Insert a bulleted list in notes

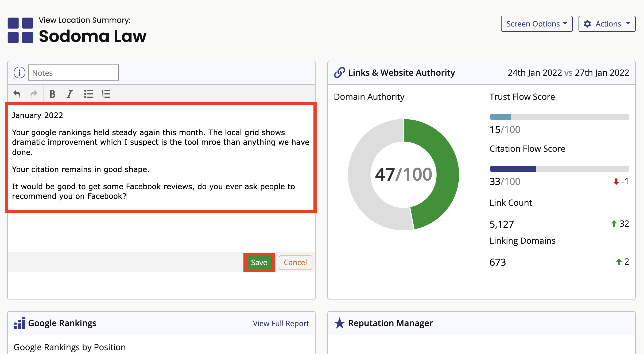(88, 94)
